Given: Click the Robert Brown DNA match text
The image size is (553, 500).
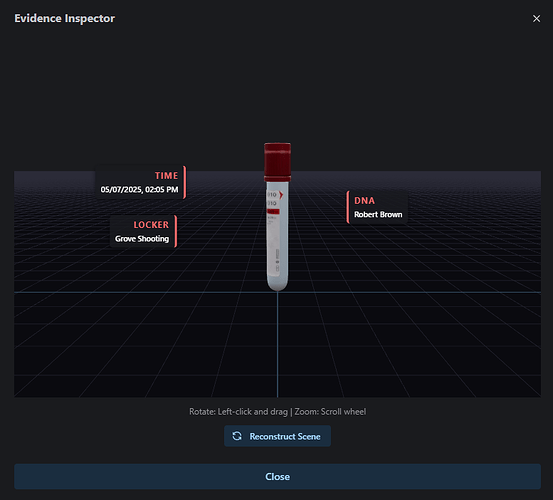Looking at the screenshot, I should (x=378, y=214).
